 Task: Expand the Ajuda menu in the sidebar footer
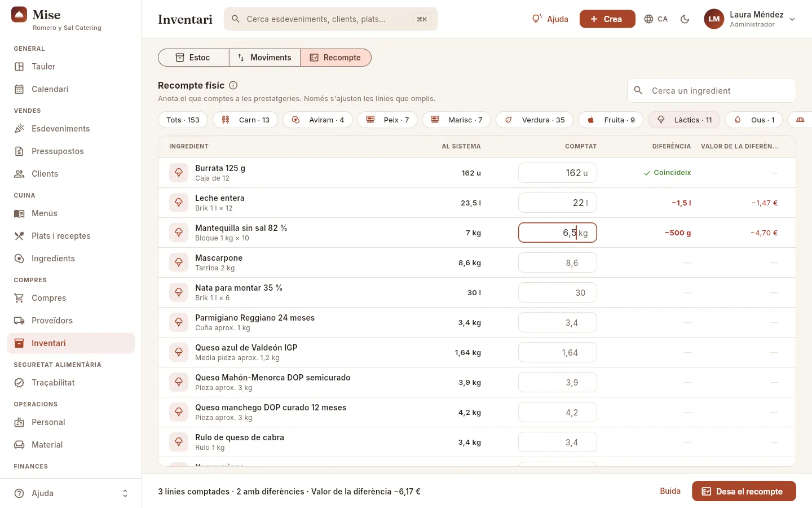point(71,493)
